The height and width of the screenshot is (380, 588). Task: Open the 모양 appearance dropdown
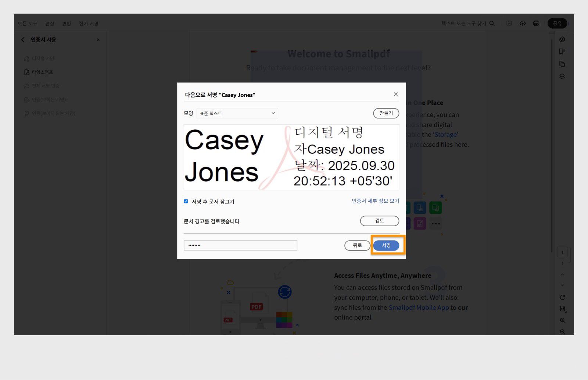[x=237, y=113]
